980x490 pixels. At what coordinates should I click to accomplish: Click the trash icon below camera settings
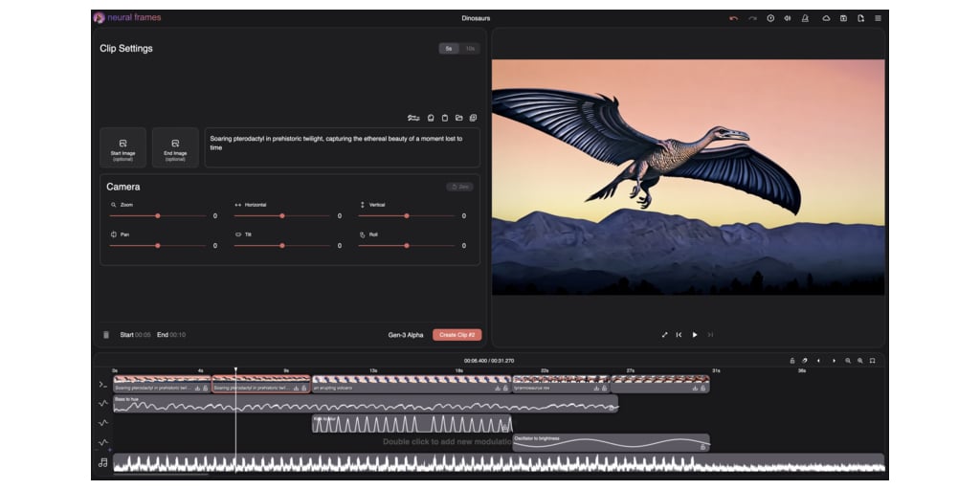[x=106, y=335]
